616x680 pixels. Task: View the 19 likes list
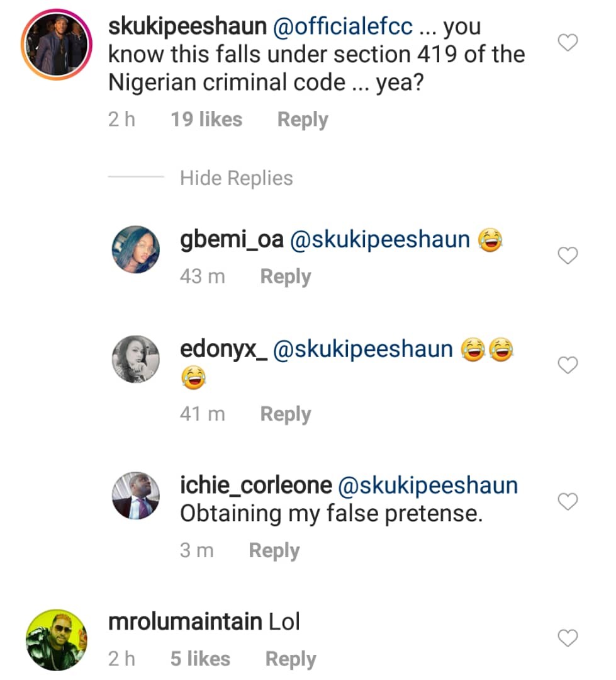click(206, 120)
